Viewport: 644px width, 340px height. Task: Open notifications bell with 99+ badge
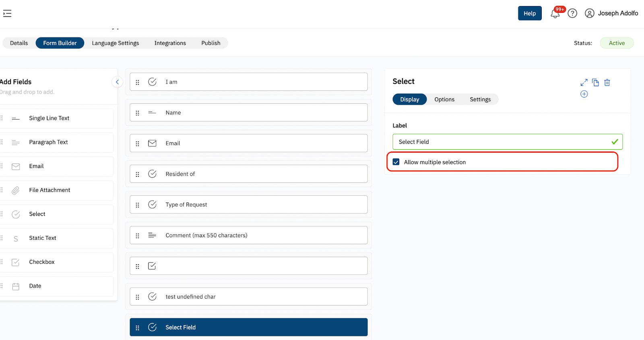555,13
